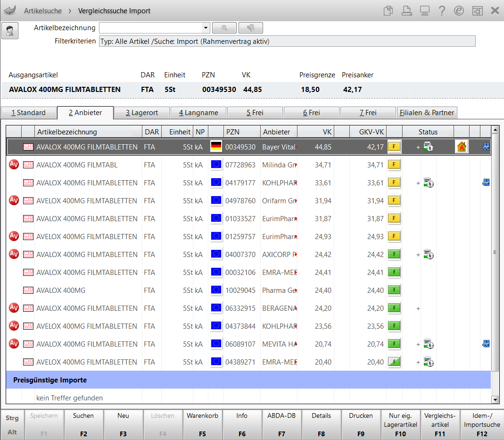Switch to the 1 Standard tab
Viewport: 504px width, 440px height.
coord(28,113)
